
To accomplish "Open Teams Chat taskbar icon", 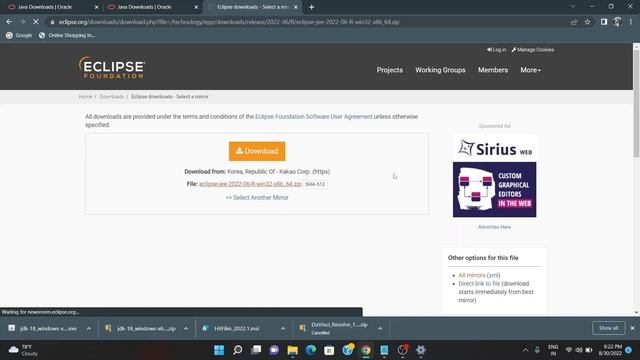I will tap(274, 350).
